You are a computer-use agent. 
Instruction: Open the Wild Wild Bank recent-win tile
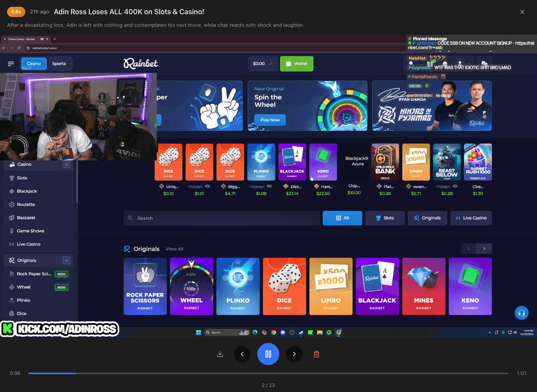tap(385, 162)
